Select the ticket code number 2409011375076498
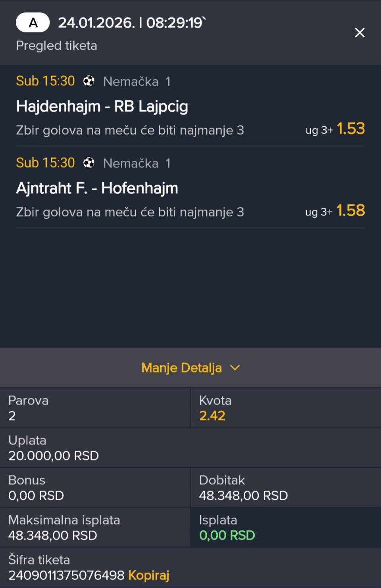This screenshot has height=588, width=381. click(x=66, y=575)
